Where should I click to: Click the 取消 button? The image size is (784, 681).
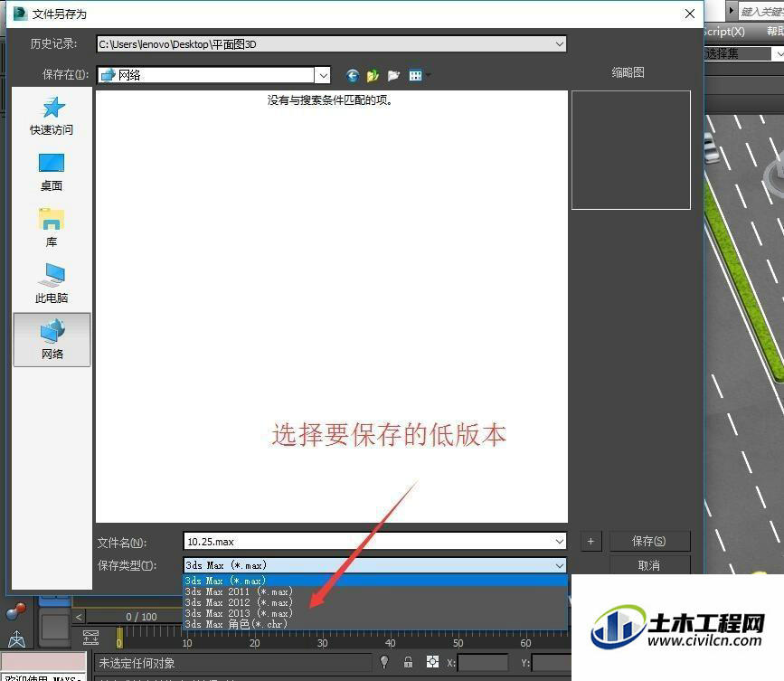tap(649, 565)
